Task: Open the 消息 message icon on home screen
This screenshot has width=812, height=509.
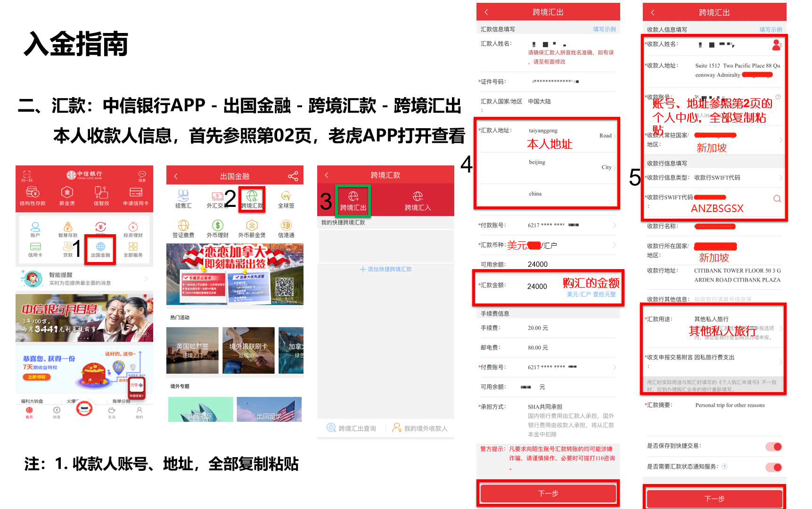Action: click(x=142, y=176)
